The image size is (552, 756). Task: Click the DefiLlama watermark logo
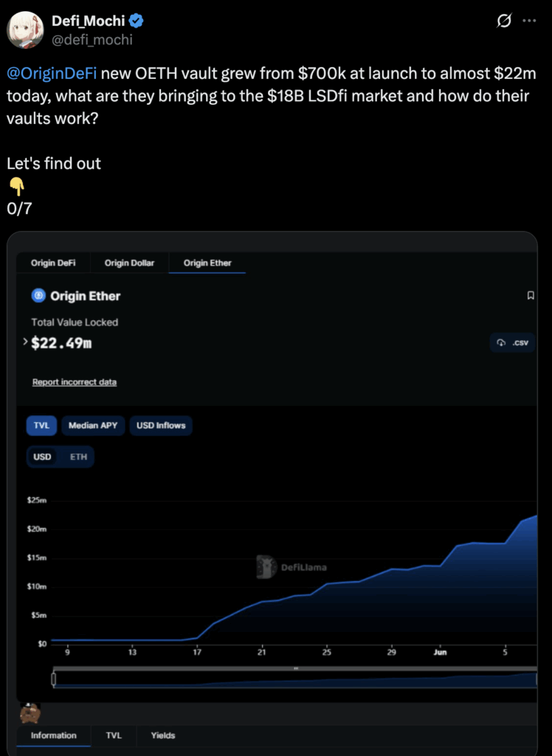tap(266, 567)
